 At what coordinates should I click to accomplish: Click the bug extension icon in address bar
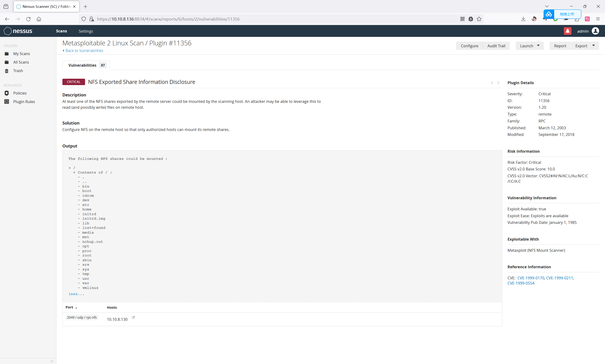471,19
